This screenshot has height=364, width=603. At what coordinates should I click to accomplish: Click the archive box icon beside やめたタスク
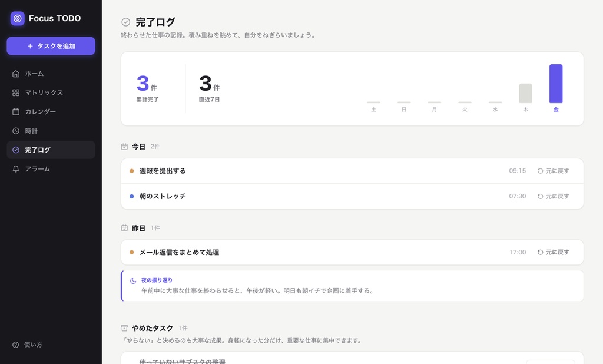pyautogui.click(x=125, y=328)
